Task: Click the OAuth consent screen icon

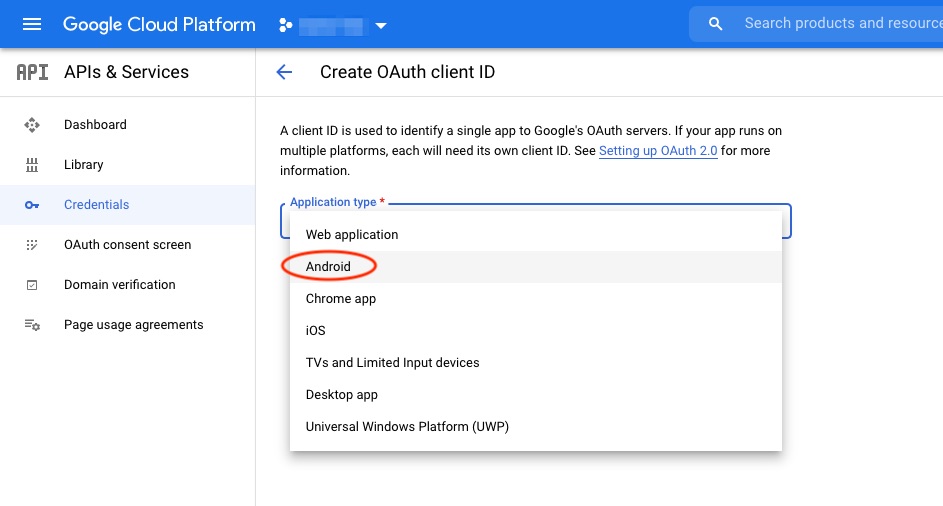Action: [x=32, y=245]
